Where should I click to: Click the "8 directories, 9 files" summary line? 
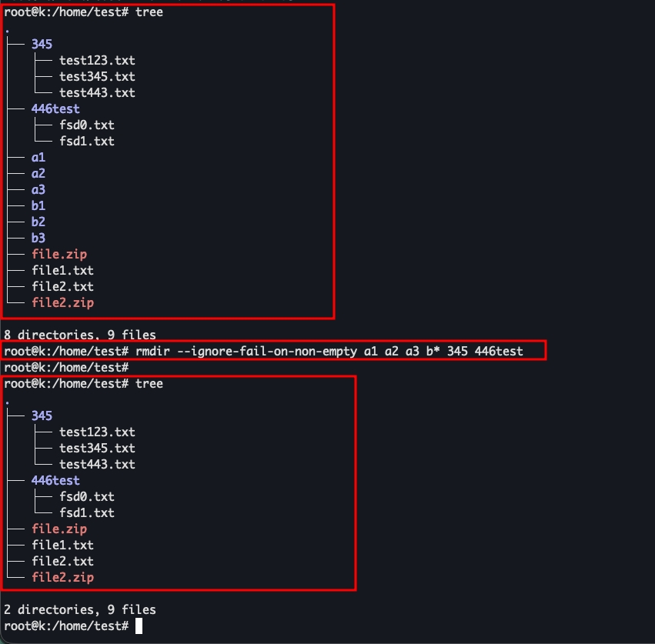pos(80,335)
